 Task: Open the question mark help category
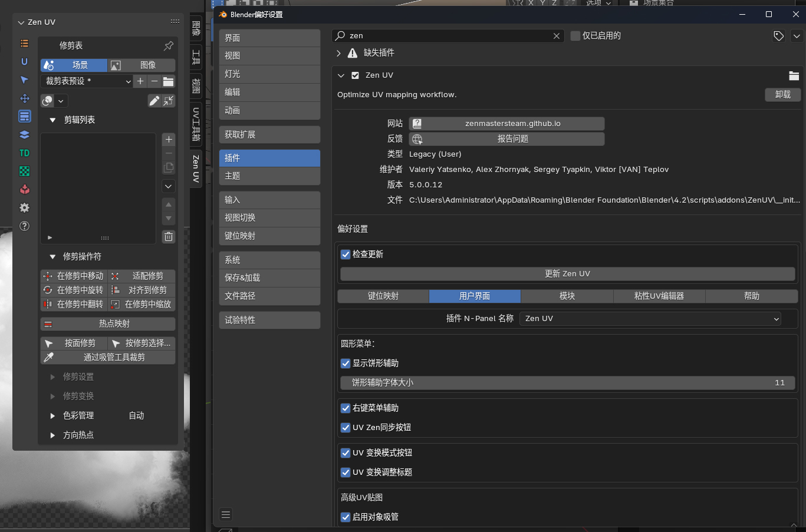[24, 226]
